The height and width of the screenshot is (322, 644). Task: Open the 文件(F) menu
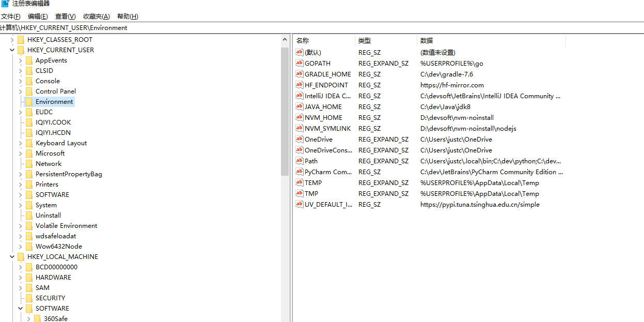(x=11, y=17)
